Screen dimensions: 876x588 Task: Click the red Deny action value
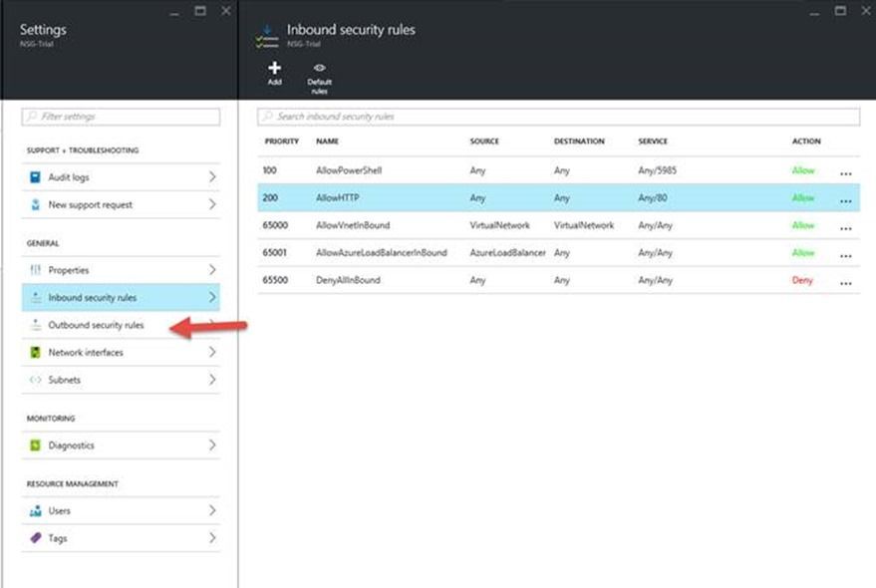(802, 280)
